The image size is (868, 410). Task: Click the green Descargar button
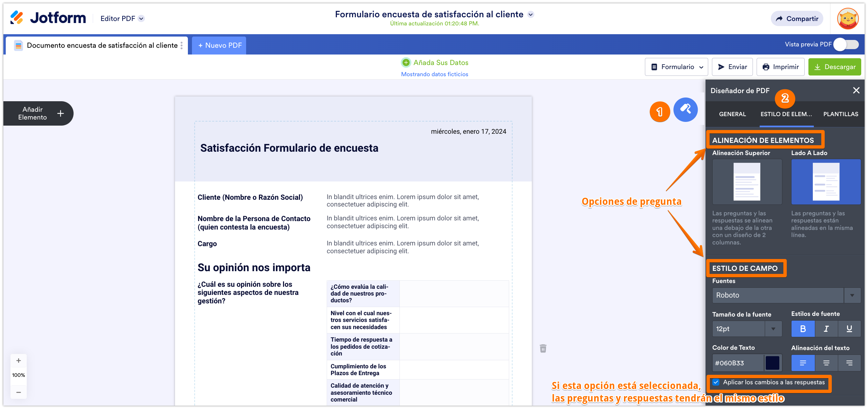[x=834, y=67]
